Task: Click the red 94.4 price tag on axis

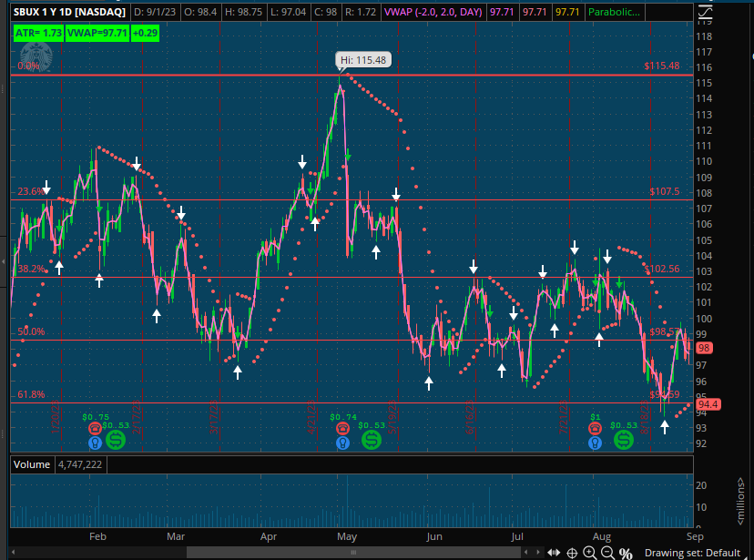Action: pyautogui.click(x=708, y=404)
